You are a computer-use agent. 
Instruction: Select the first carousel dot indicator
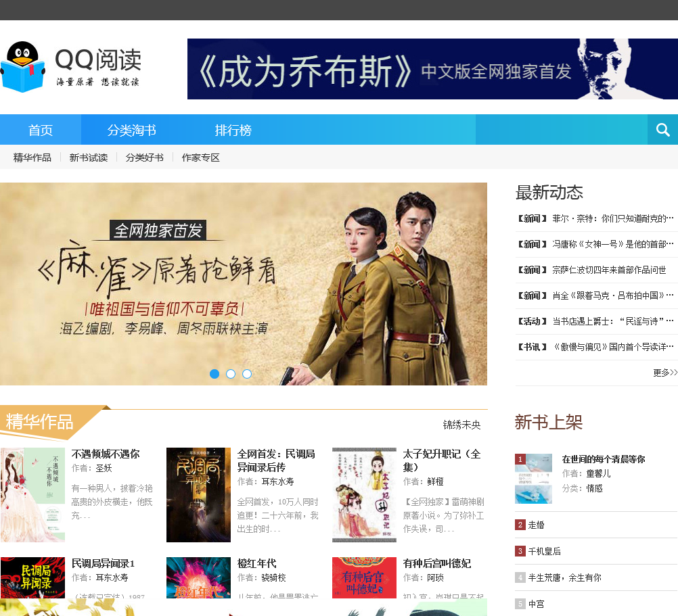[214, 374]
